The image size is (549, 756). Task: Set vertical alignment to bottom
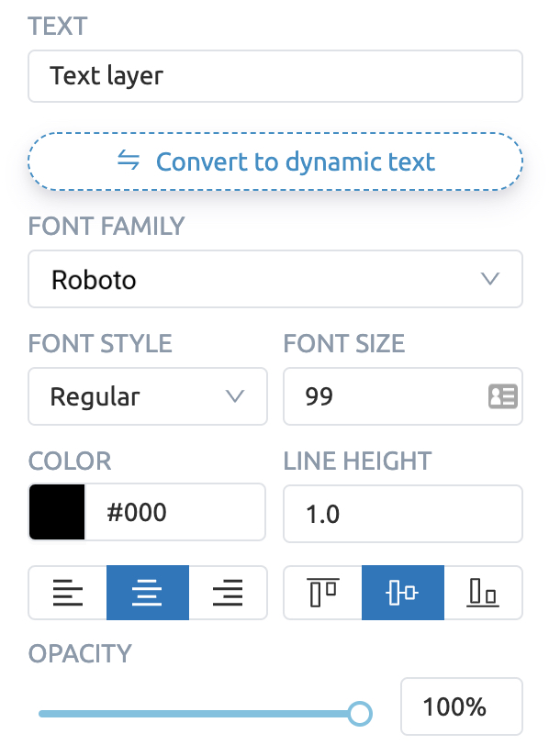(x=483, y=593)
